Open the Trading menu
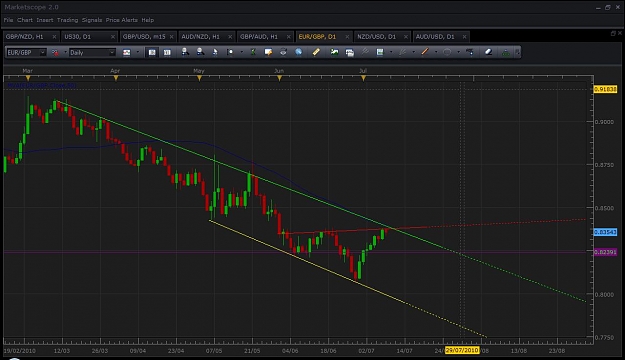 [67, 20]
